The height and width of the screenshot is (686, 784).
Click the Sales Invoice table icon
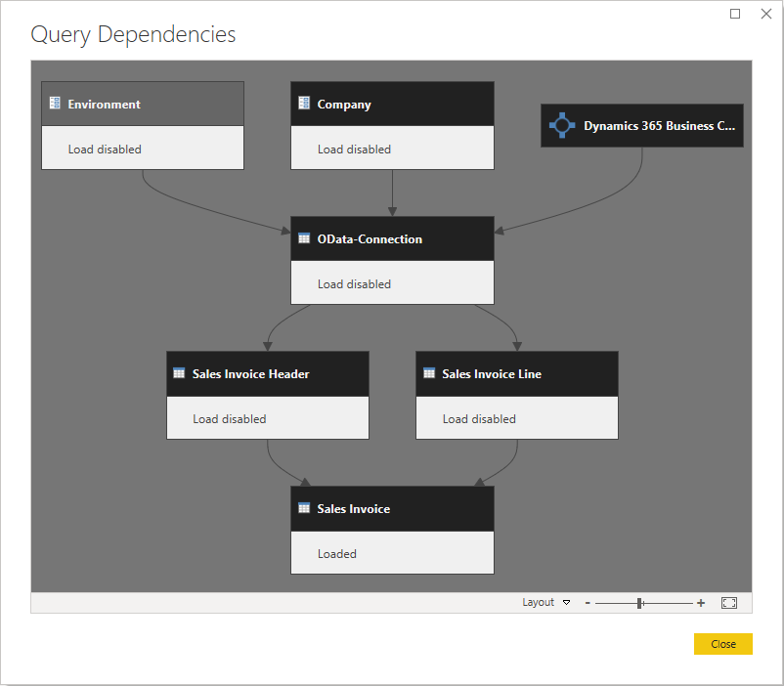(304, 508)
